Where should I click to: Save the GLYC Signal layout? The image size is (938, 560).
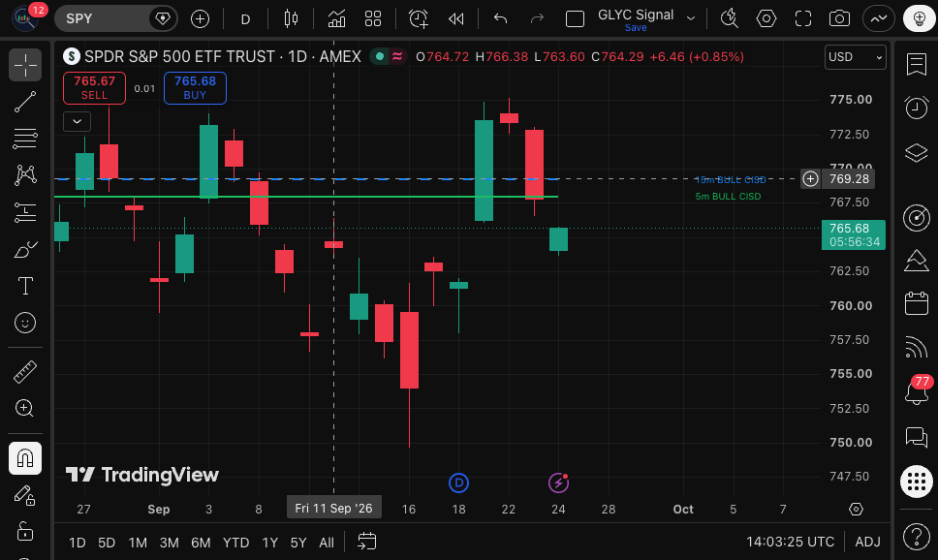[636, 28]
